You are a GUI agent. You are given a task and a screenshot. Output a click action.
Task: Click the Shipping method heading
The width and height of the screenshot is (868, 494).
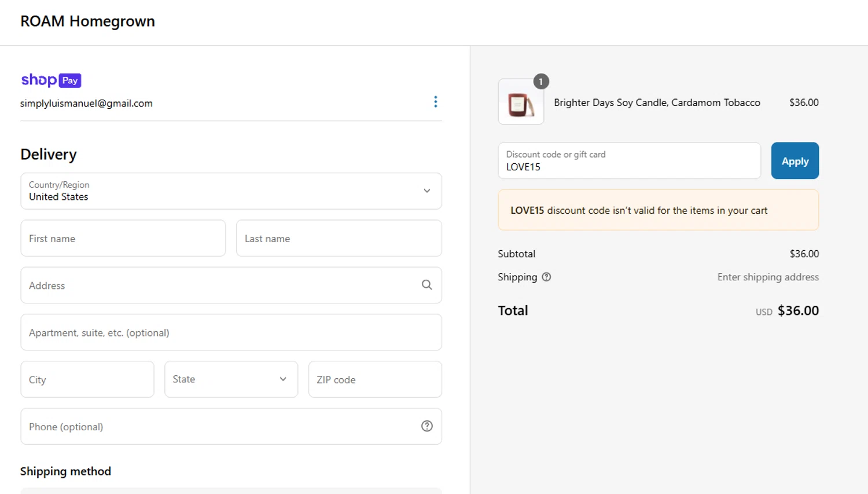click(x=65, y=471)
